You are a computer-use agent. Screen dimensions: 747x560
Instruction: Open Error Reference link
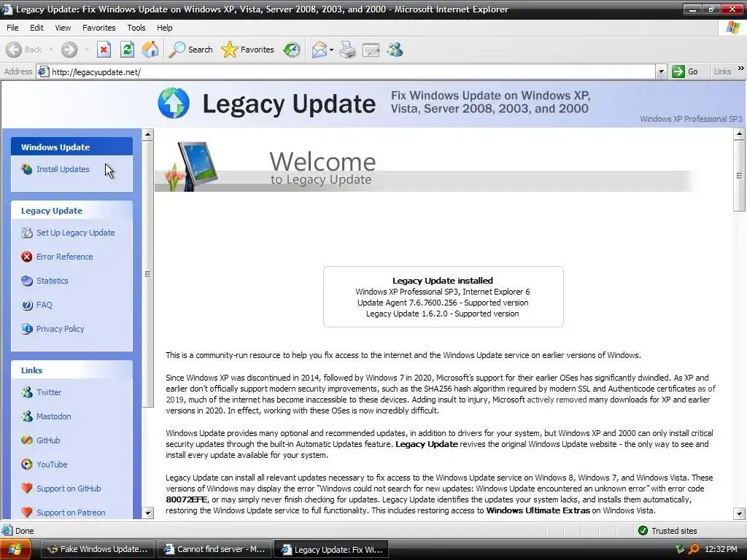click(x=65, y=257)
